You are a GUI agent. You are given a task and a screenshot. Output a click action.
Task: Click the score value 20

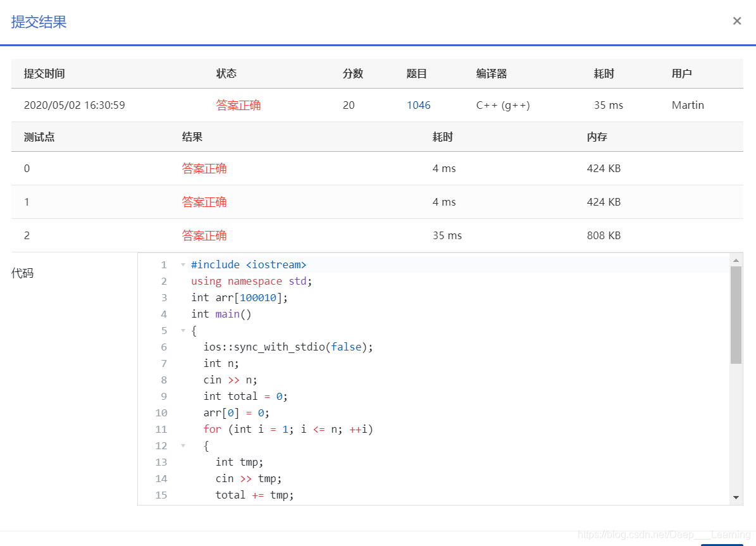click(x=349, y=105)
